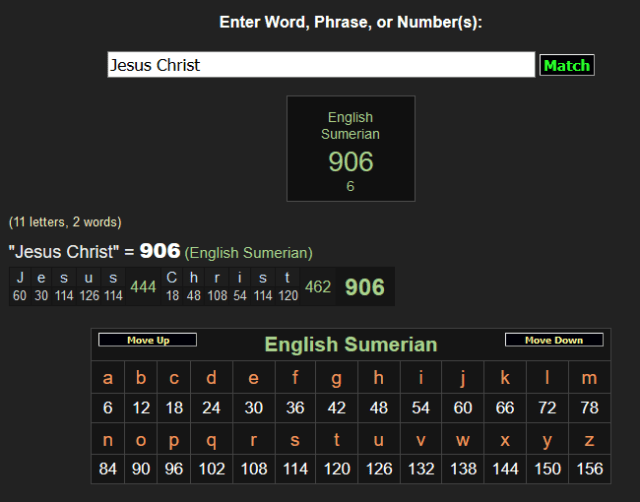Click the letter C in Christ breakdown
640x502 pixels.
[172, 278]
